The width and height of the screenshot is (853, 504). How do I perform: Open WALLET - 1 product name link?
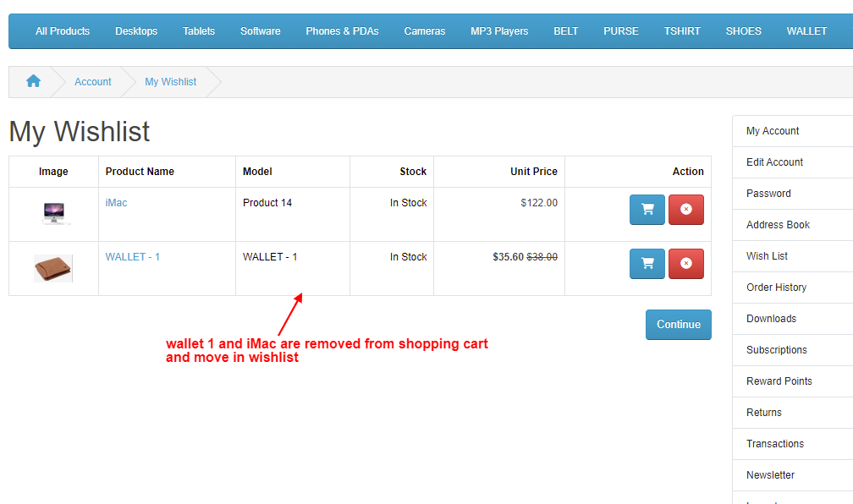tap(132, 256)
